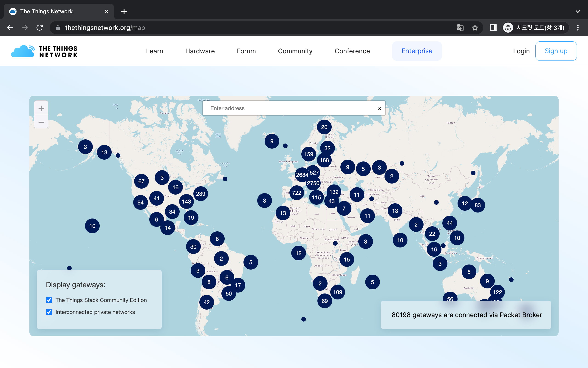The height and width of the screenshot is (368, 588).
Task: Click the 30 cluster over Colombia
Action: (193, 247)
